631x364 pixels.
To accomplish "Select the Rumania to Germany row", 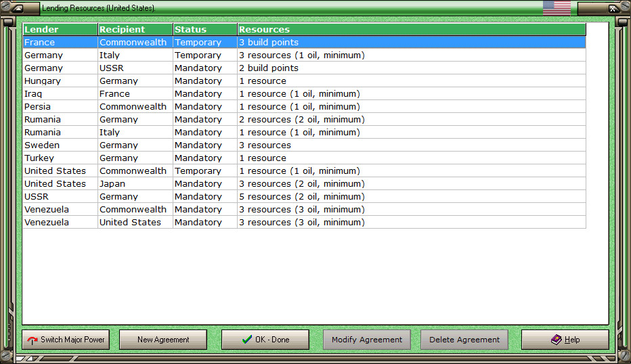I will point(304,120).
